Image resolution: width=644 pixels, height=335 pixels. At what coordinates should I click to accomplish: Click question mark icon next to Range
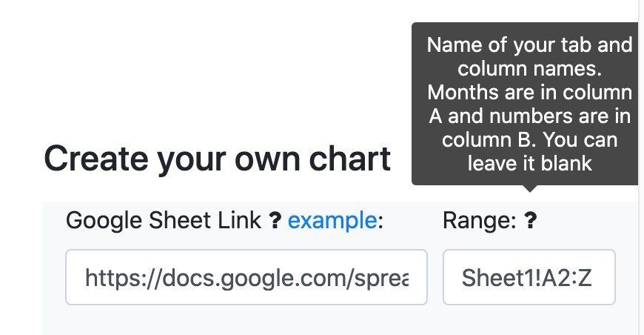[530, 220]
